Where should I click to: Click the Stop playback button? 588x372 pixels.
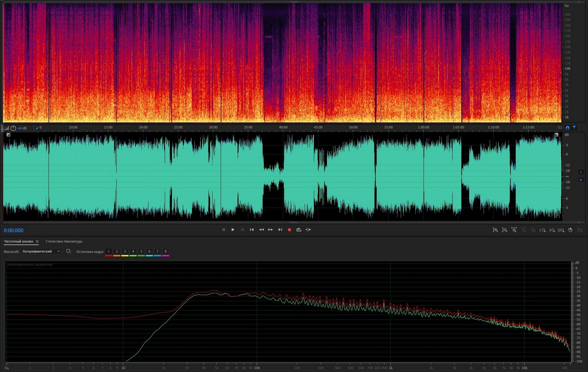pos(224,230)
